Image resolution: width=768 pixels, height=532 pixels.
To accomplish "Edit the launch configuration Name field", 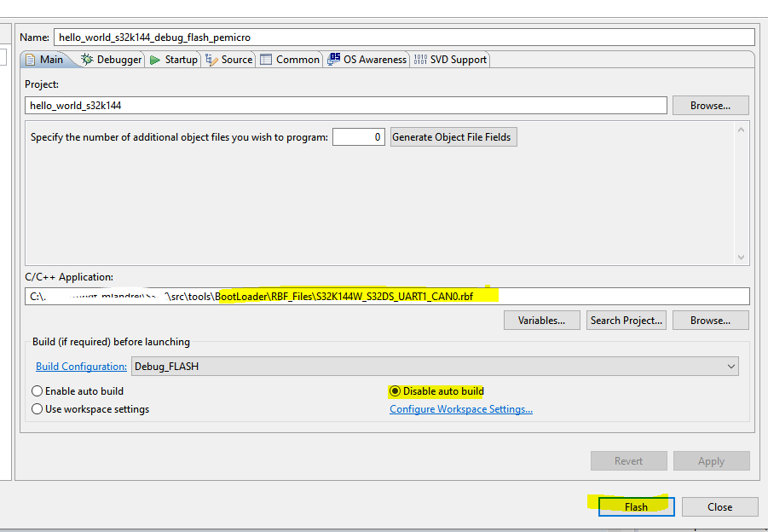I will (x=404, y=38).
